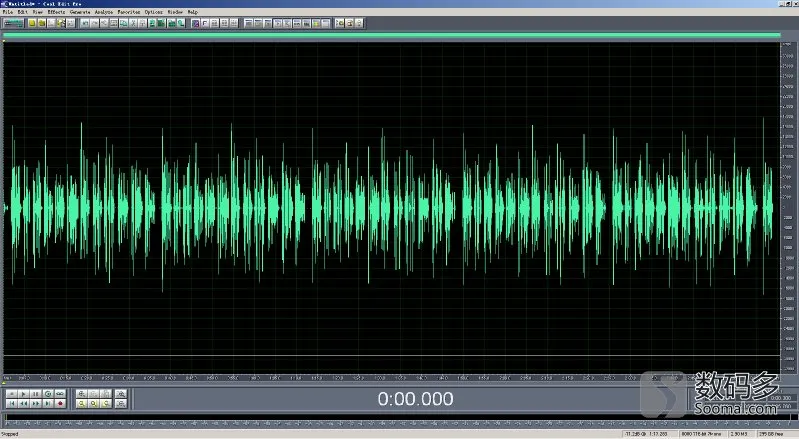Image resolution: width=799 pixels, height=439 pixels.
Task: Click the Play Looped infinity button
Action: [x=60, y=394]
